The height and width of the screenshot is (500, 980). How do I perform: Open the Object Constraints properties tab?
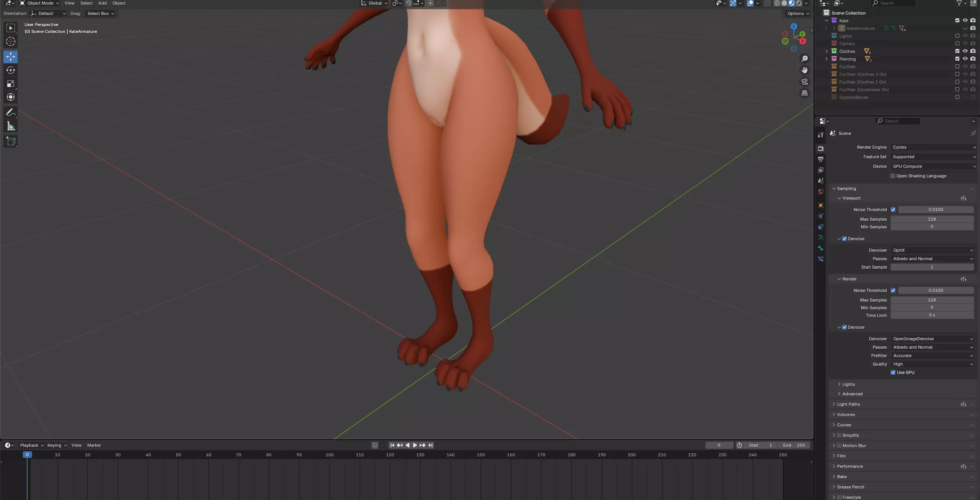point(821,227)
